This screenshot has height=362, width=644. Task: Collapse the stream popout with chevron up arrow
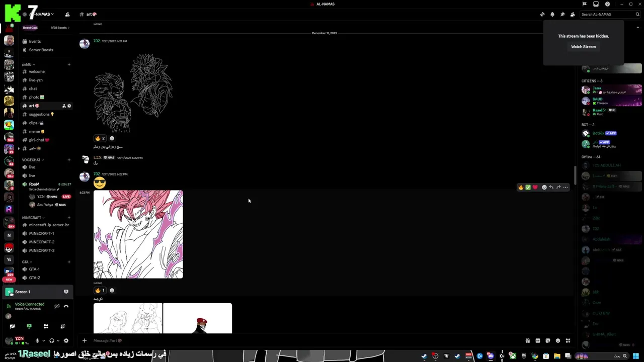click(x=638, y=27)
